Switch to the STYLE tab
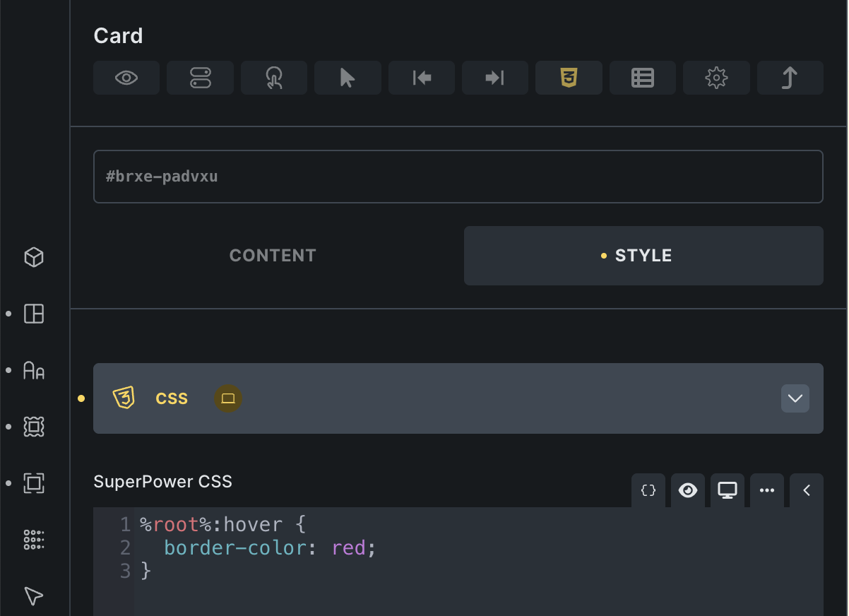 [x=643, y=256]
